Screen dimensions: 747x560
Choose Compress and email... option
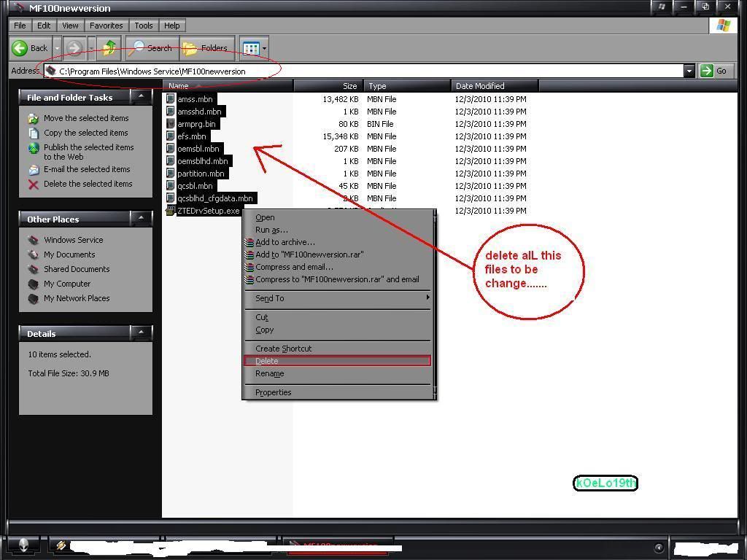pos(338,267)
